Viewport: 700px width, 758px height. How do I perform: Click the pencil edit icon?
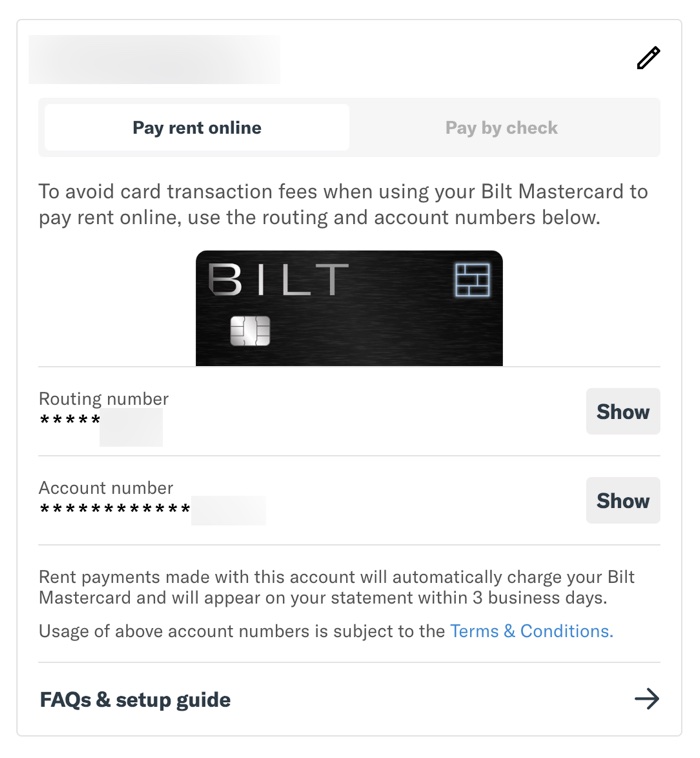click(648, 58)
